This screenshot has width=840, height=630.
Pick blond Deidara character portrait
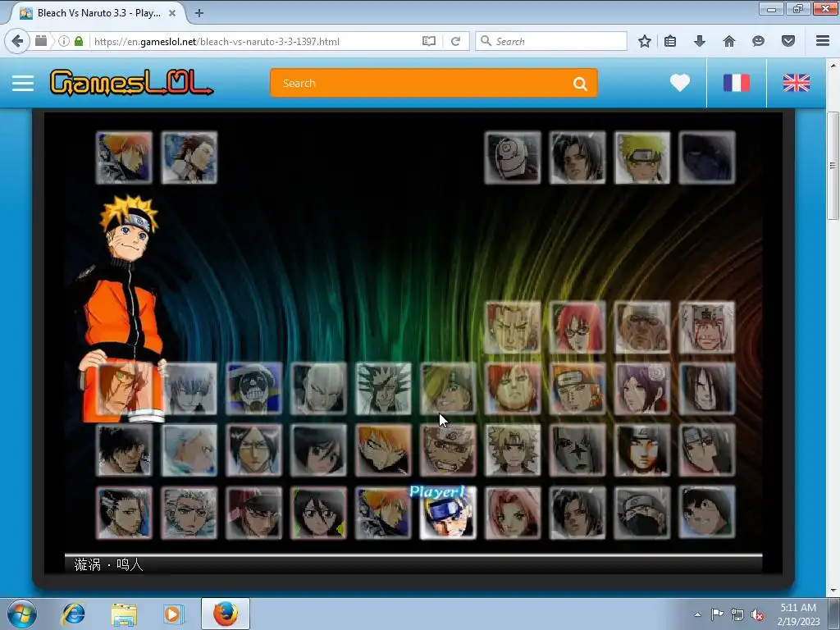click(448, 389)
